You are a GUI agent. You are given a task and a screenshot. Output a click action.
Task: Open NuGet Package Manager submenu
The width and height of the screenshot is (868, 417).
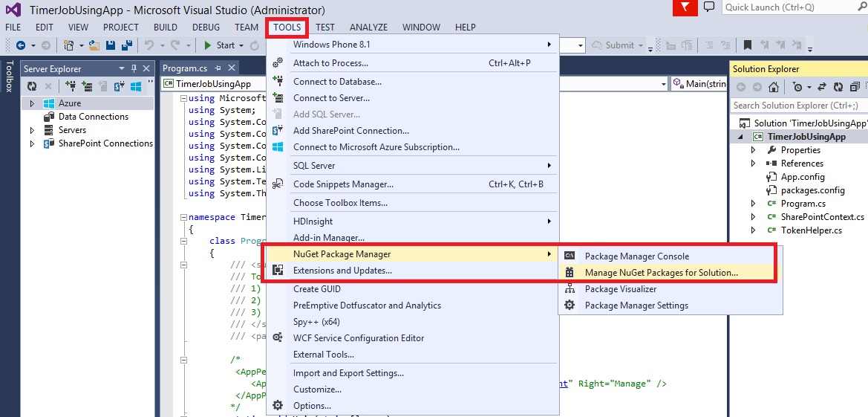click(412, 254)
